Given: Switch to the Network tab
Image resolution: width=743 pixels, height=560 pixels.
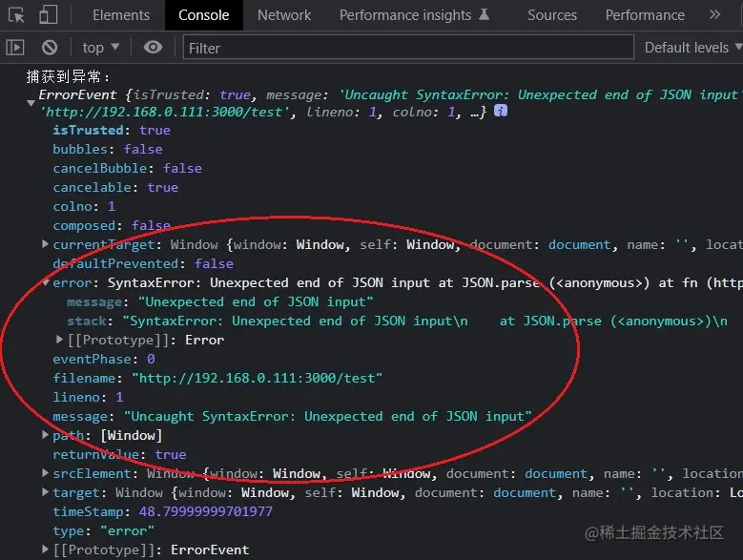Looking at the screenshot, I should click(x=284, y=15).
